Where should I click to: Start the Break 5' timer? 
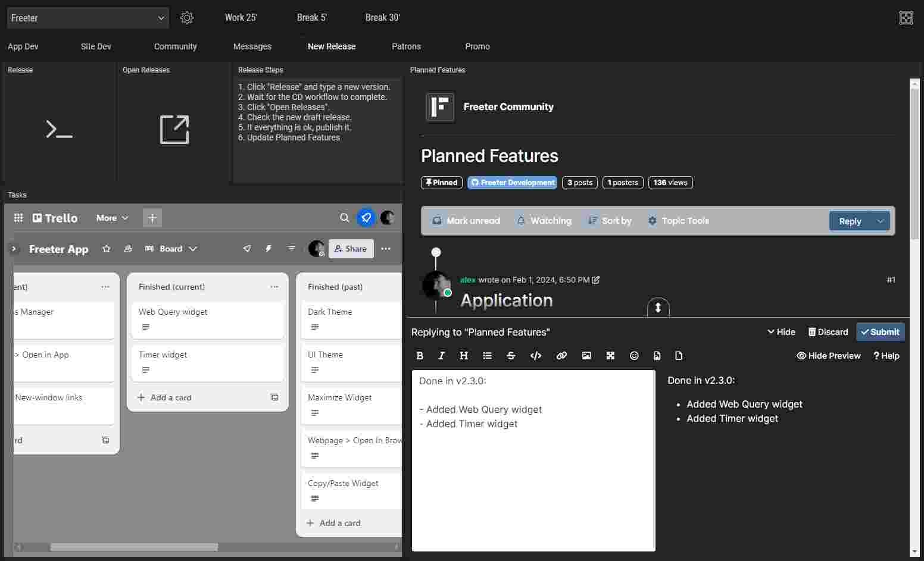pos(312,18)
